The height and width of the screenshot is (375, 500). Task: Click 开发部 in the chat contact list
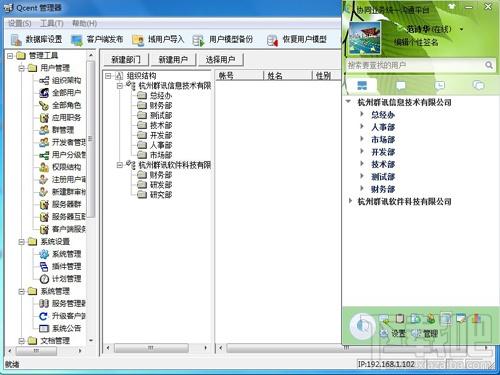coord(383,152)
